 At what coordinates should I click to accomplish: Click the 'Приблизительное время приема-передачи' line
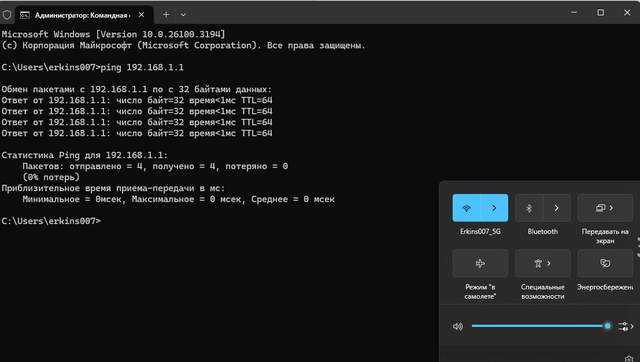coord(113,188)
